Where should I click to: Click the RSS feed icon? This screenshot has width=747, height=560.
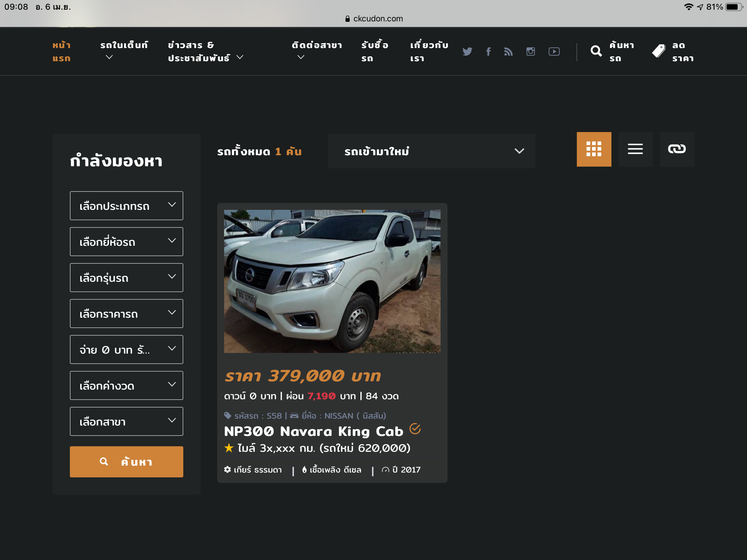(508, 52)
